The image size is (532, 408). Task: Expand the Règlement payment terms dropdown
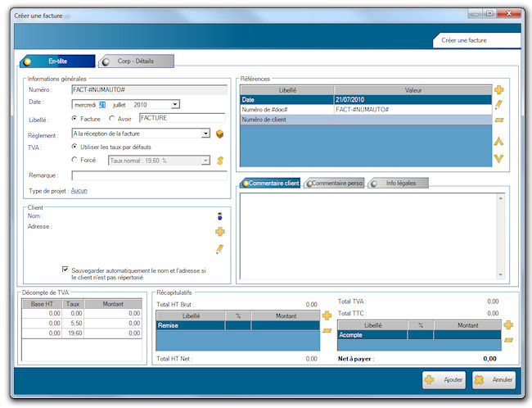click(205, 134)
